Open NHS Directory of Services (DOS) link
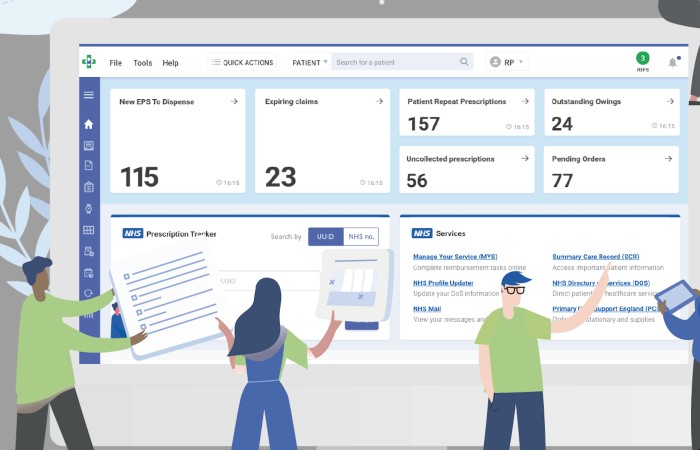 601,283
